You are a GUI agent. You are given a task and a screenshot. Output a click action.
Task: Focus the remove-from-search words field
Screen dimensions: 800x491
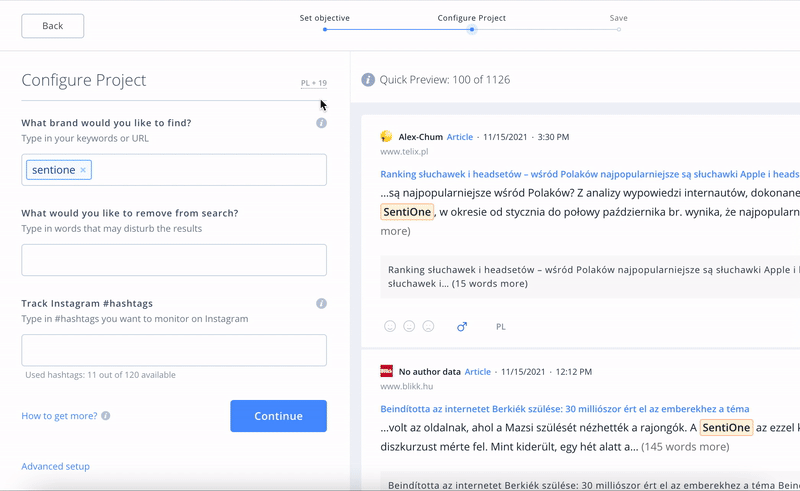click(x=174, y=260)
